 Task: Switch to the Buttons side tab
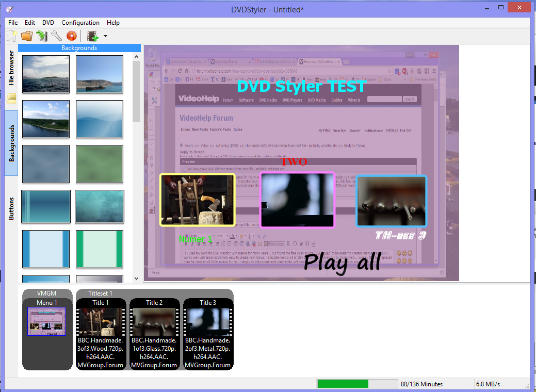click(11, 208)
